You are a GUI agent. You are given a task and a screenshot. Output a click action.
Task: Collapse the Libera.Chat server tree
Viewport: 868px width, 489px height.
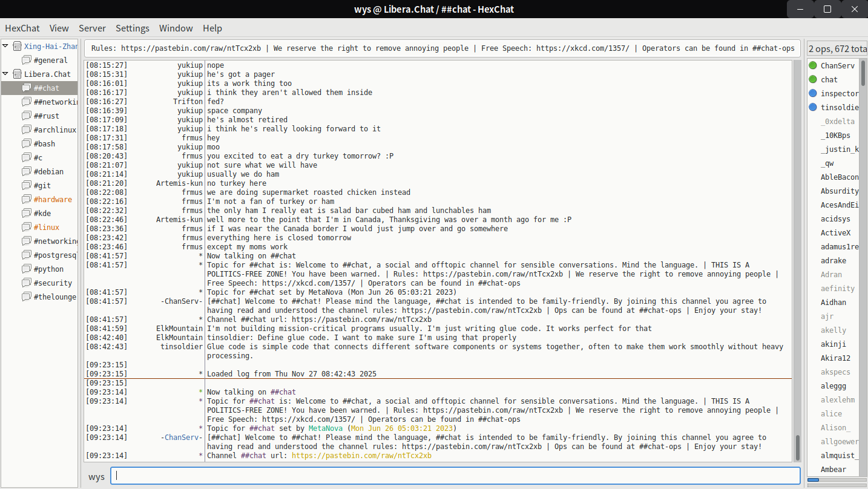[x=5, y=74]
